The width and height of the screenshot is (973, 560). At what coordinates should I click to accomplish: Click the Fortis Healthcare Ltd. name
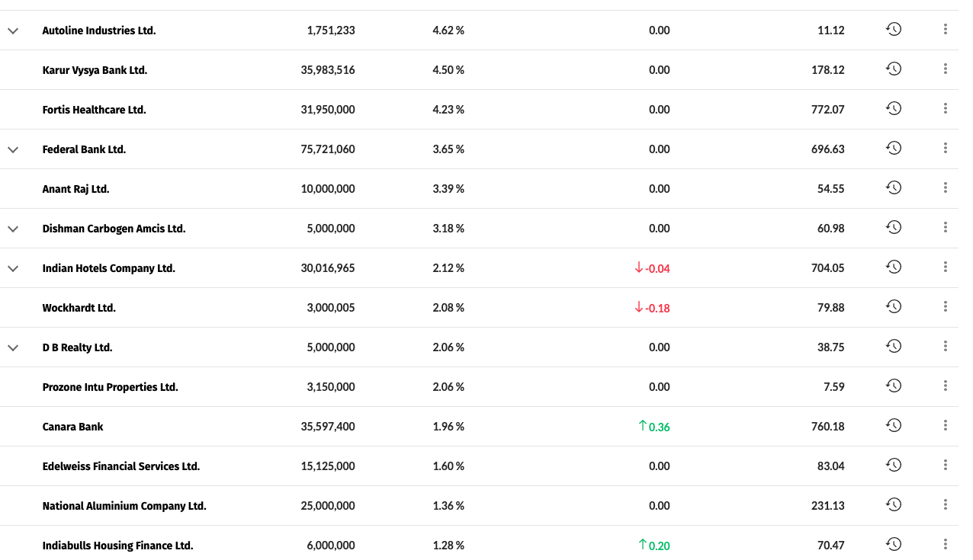[x=94, y=110]
